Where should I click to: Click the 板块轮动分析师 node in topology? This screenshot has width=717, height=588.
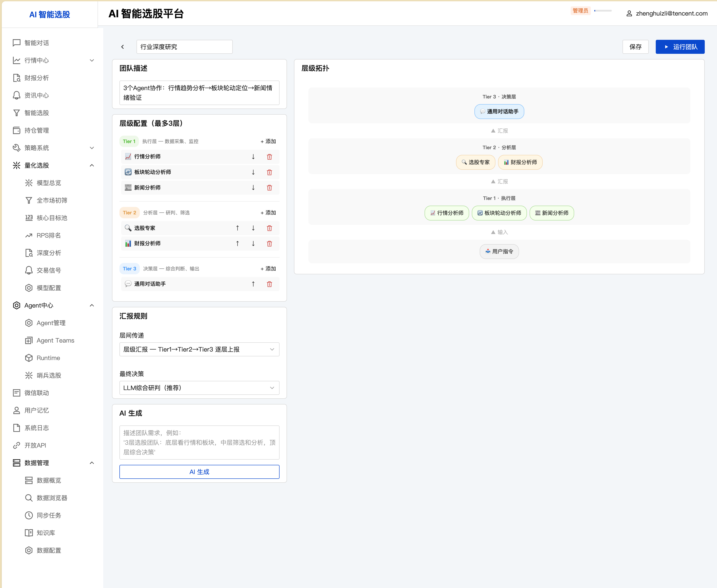499,213
